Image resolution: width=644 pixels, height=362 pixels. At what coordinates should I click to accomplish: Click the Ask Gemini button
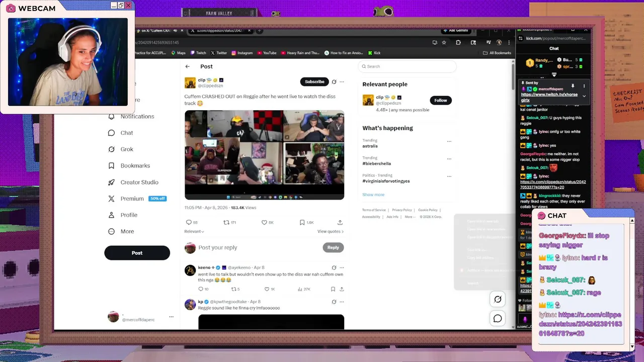456,31
